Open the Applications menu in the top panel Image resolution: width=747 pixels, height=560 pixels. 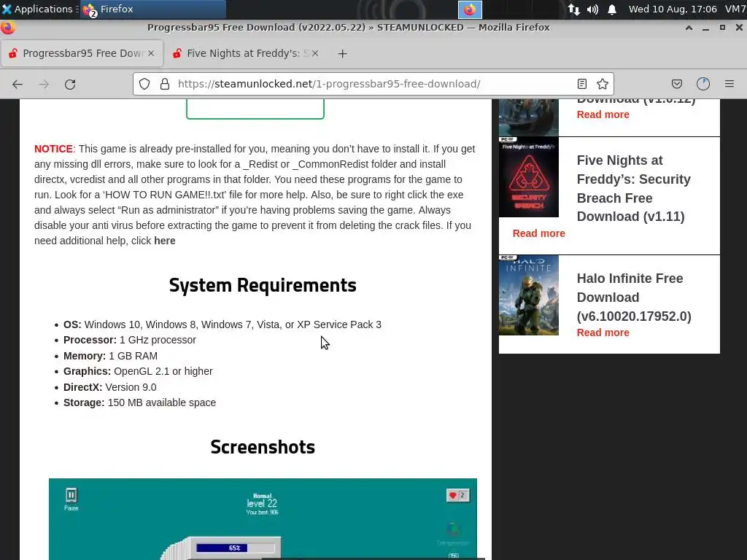coord(39,9)
